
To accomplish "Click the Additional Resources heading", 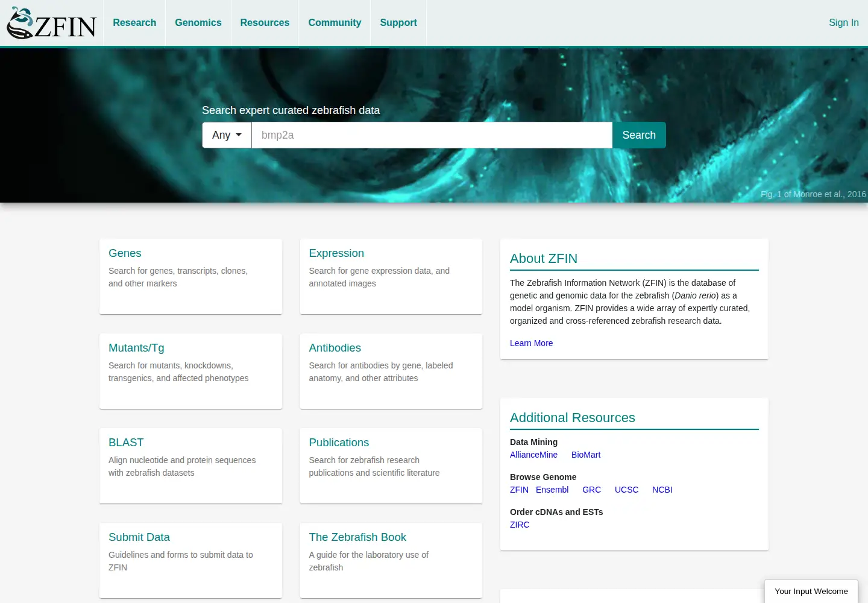I will pos(572,418).
